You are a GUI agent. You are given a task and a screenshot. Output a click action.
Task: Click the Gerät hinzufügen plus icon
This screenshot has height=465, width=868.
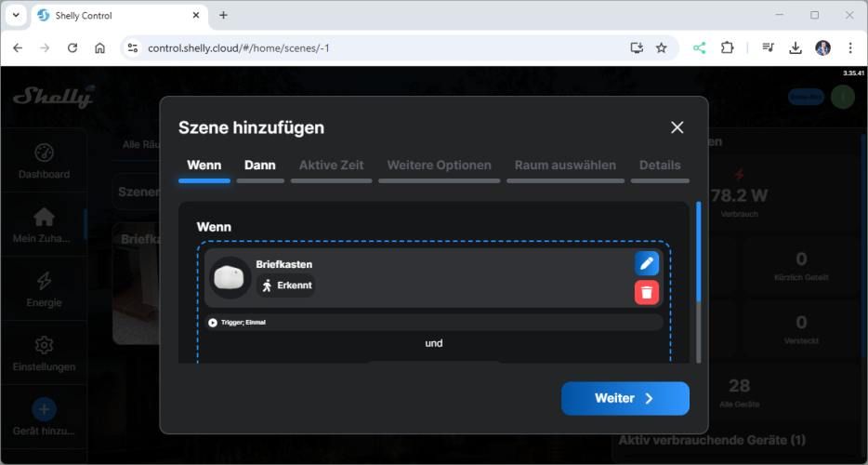(44, 409)
